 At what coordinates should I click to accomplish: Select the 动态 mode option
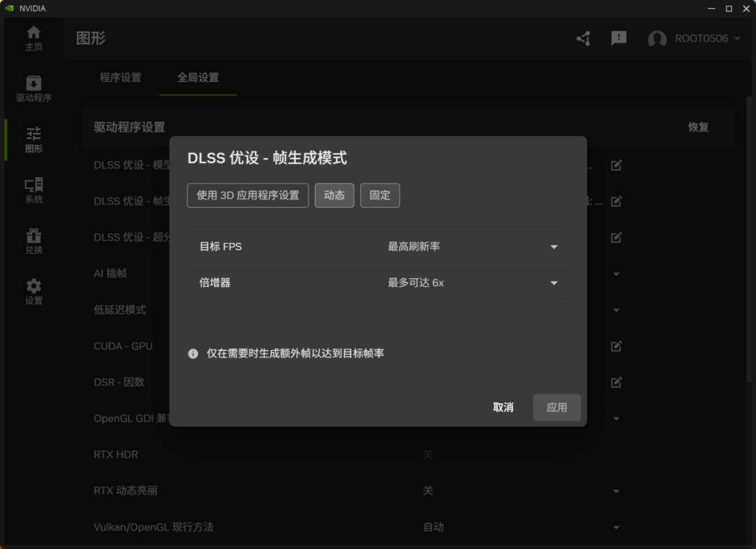(334, 195)
